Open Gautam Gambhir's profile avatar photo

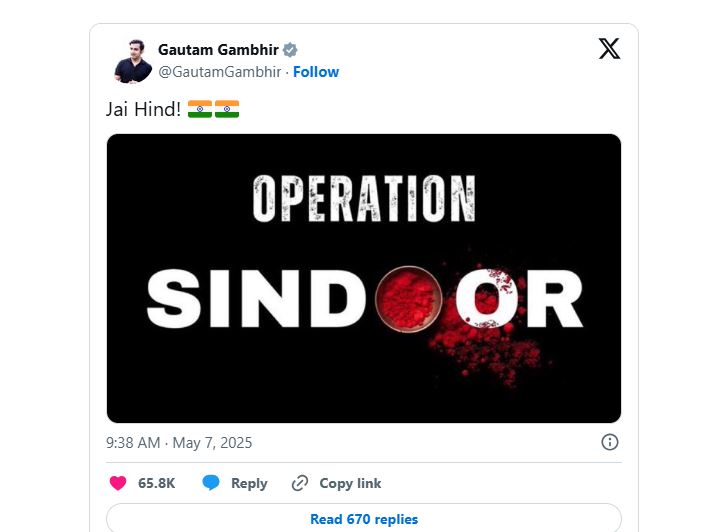click(133, 62)
